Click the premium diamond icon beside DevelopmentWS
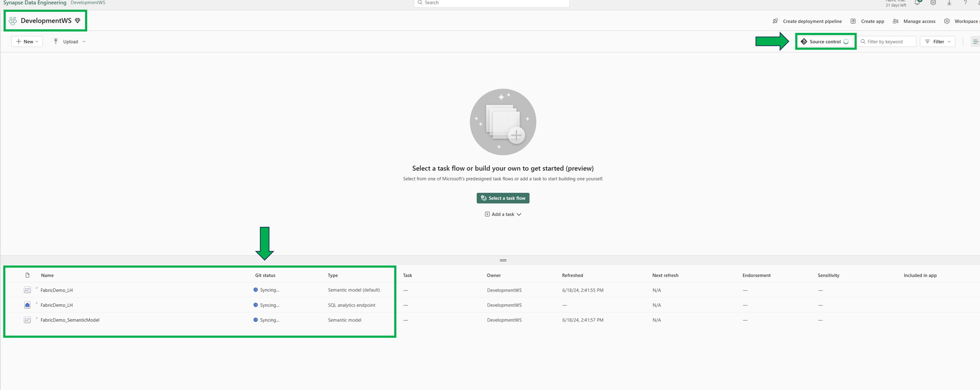 click(78, 21)
